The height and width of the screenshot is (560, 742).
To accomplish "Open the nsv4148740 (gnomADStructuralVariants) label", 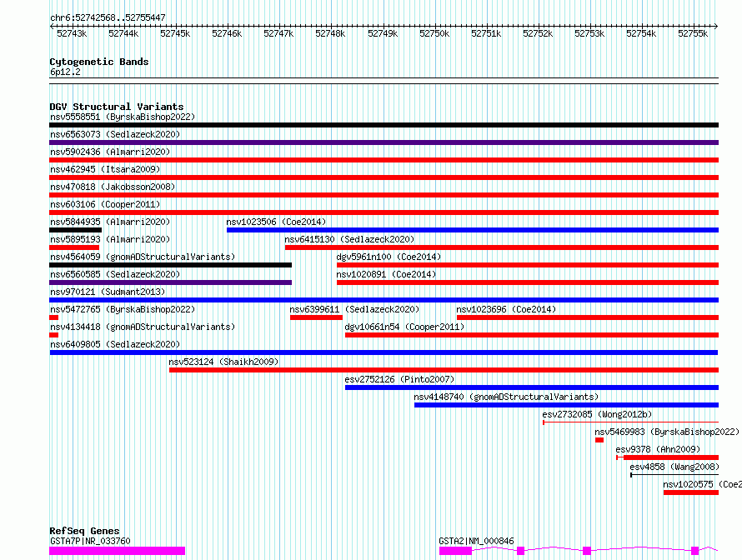I will (x=506, y=397).
